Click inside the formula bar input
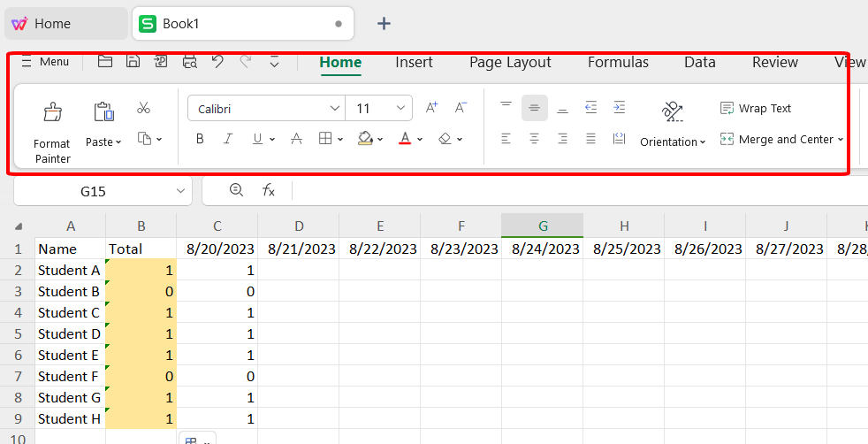This screenshot has width=868, height=444. click(580, 191)
